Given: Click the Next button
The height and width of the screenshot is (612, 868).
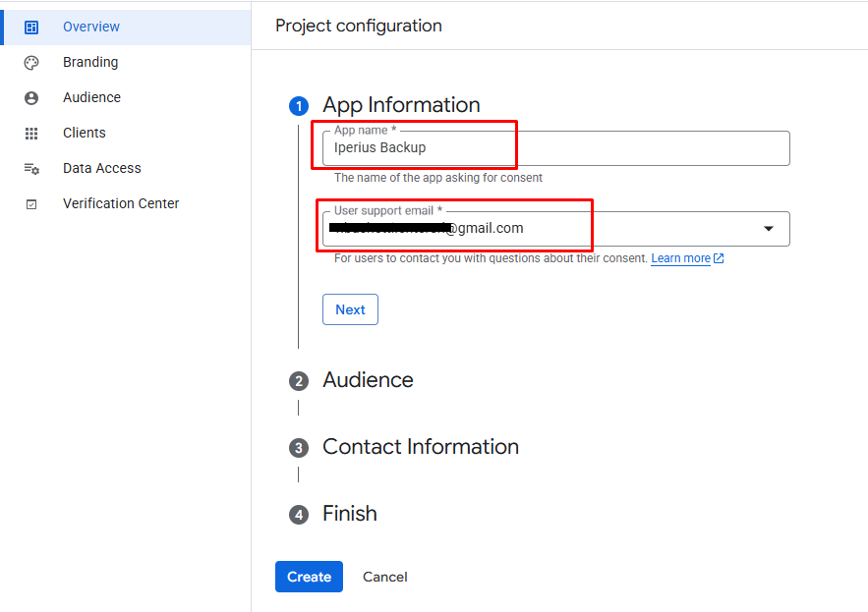Looking at the screenshot, I should click(x=350, y=309).
